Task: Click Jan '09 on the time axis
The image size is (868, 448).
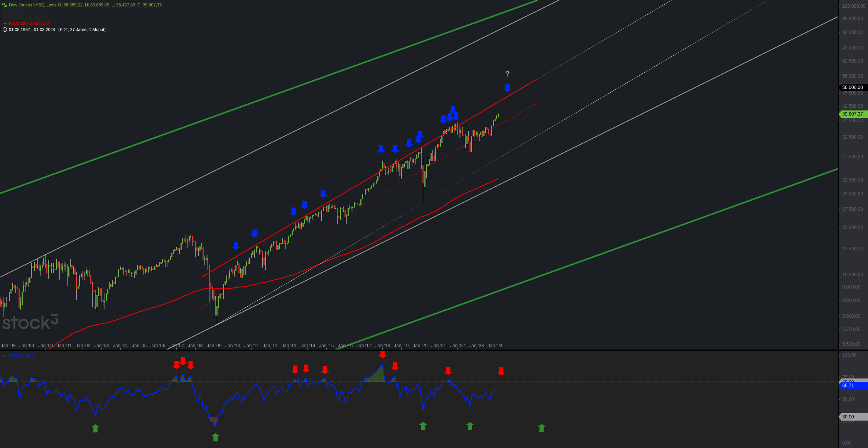Action: [214, 346]
